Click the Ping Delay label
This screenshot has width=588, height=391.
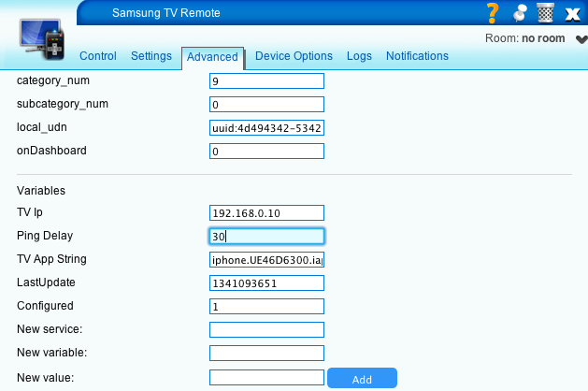coord(45,236)
